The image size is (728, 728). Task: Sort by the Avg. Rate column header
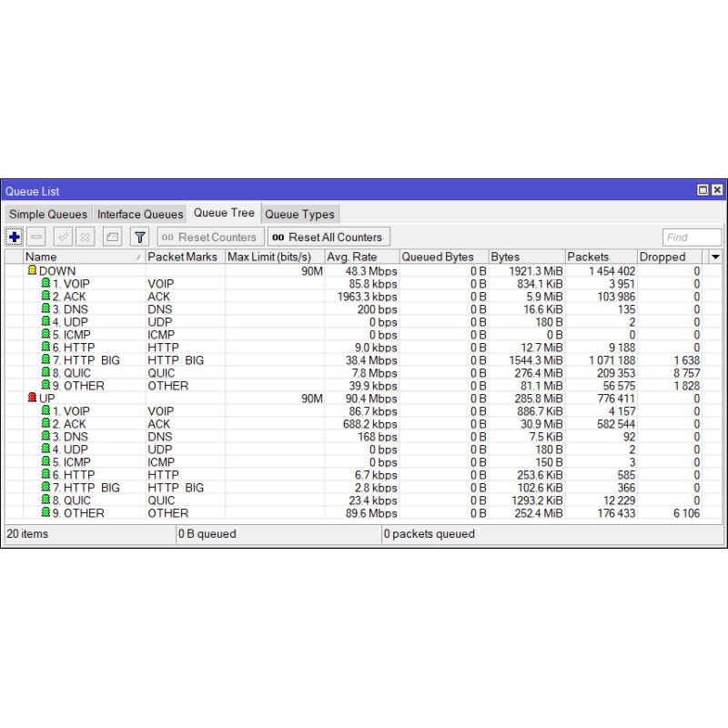pos(360,258)
